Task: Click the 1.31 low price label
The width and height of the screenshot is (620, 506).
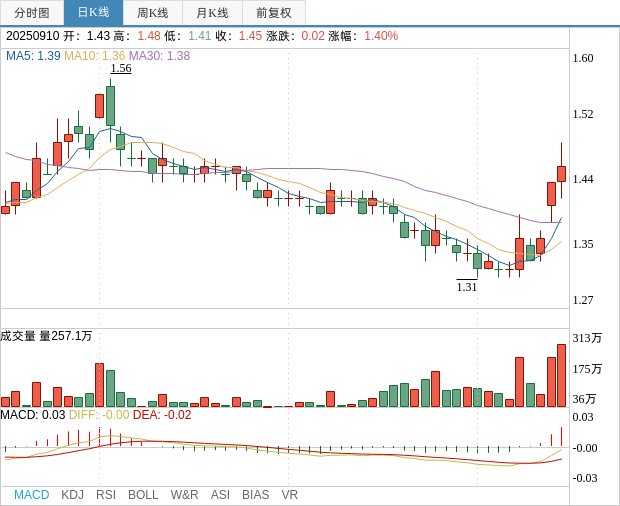Action: (467, 287)
